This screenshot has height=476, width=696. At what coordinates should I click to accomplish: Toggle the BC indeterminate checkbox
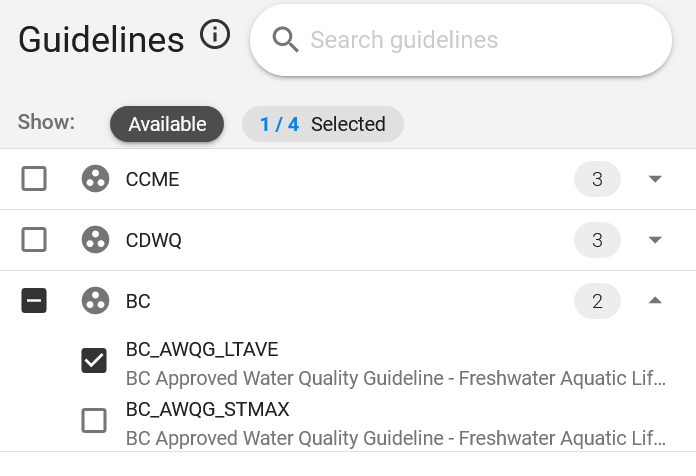34,301
